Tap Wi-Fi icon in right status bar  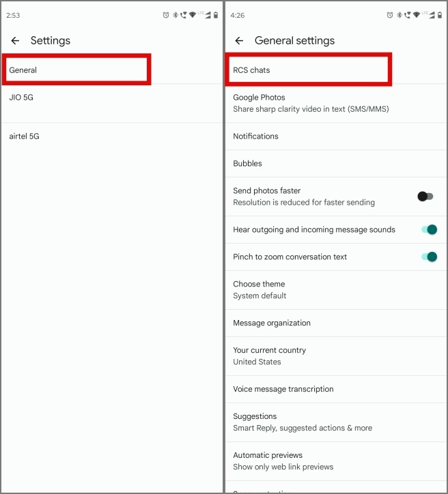pos(417,15)
